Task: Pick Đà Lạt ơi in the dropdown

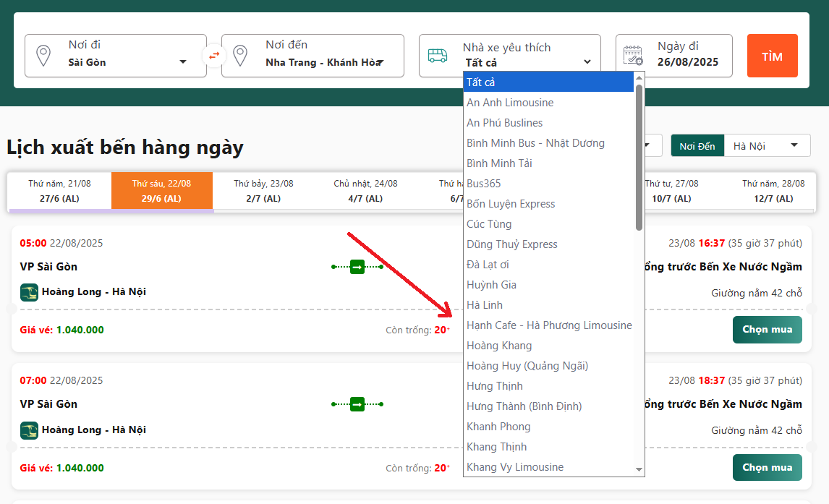Action: tap(548, 265)
